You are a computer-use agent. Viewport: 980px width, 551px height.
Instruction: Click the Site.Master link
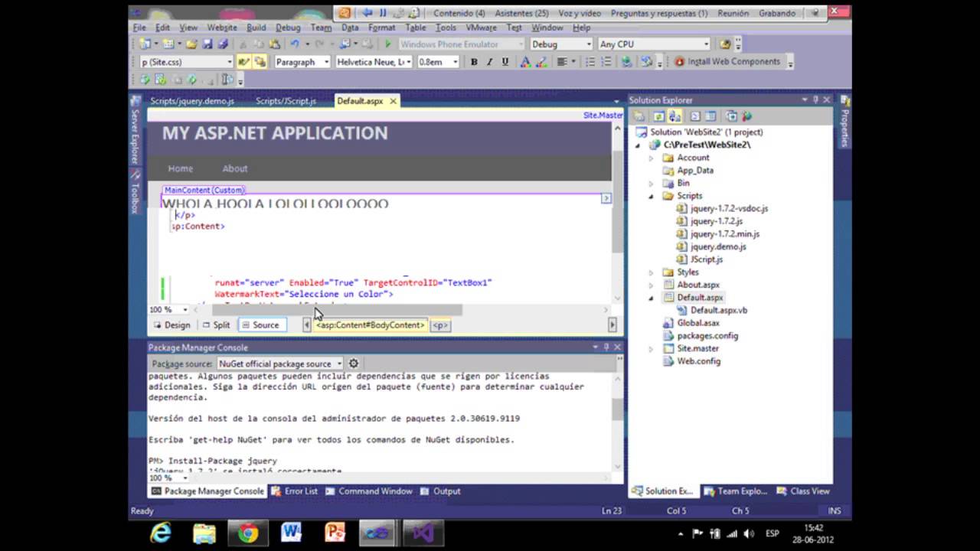tap(603, 116)
